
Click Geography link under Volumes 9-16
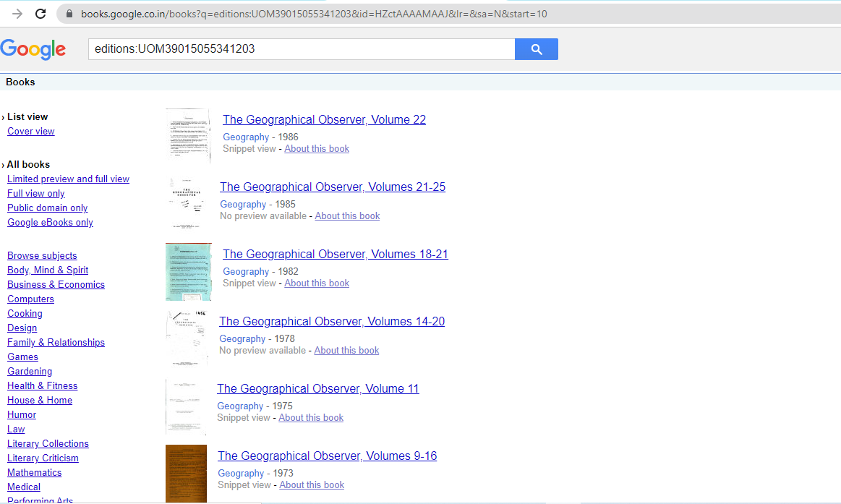coord(241,474)
